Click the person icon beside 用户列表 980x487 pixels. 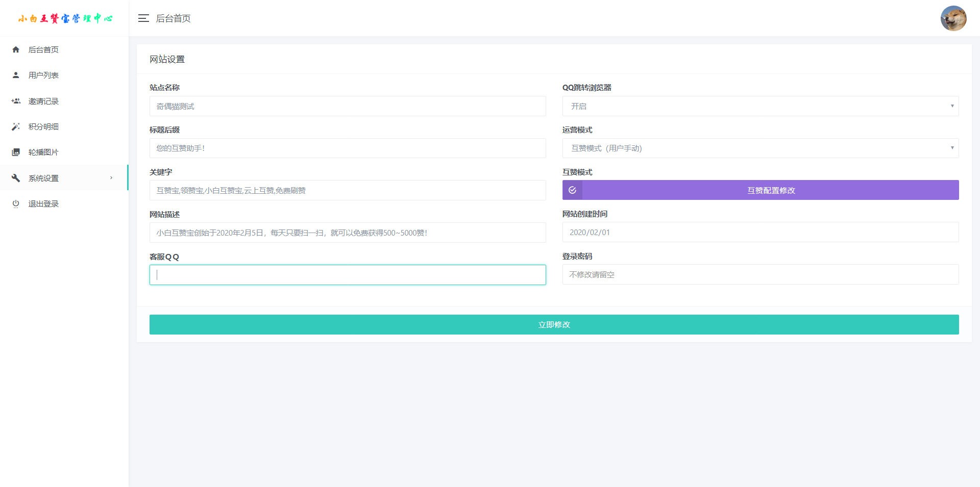pyautogui.click(x=16, y=75)
